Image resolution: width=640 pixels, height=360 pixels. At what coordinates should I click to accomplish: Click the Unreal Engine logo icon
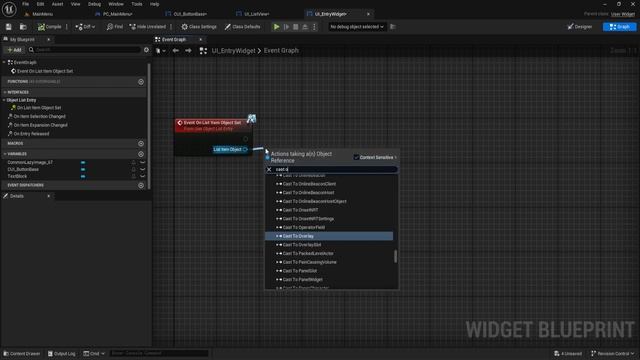point(9,9)
